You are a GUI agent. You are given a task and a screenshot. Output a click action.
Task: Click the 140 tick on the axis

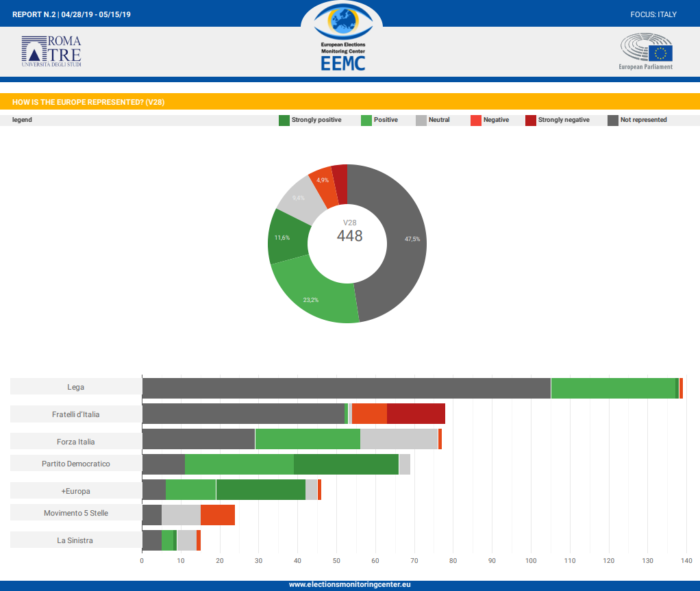point(686,561)
